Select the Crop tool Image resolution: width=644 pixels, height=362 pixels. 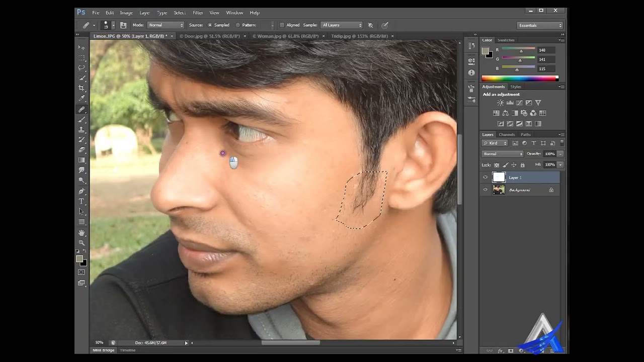pos(82,88)
